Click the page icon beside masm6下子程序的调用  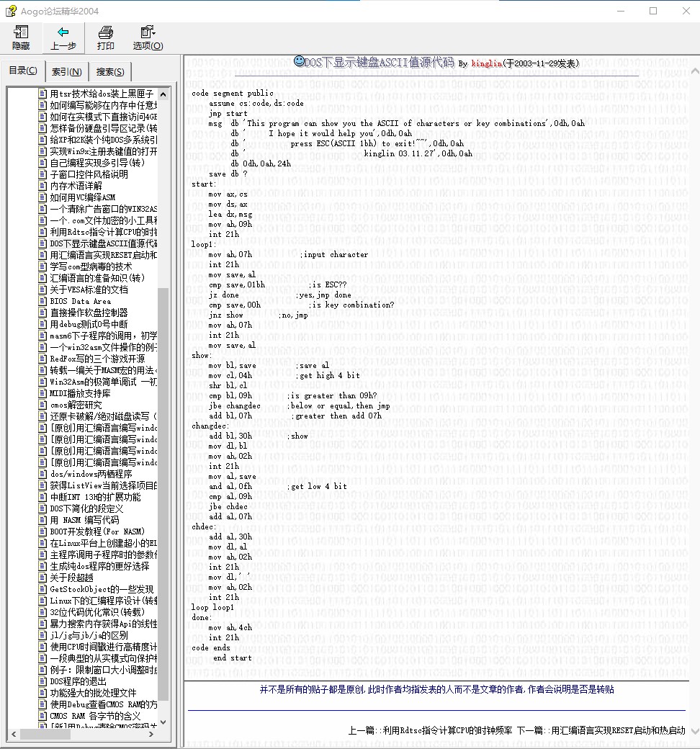[43, 336]
